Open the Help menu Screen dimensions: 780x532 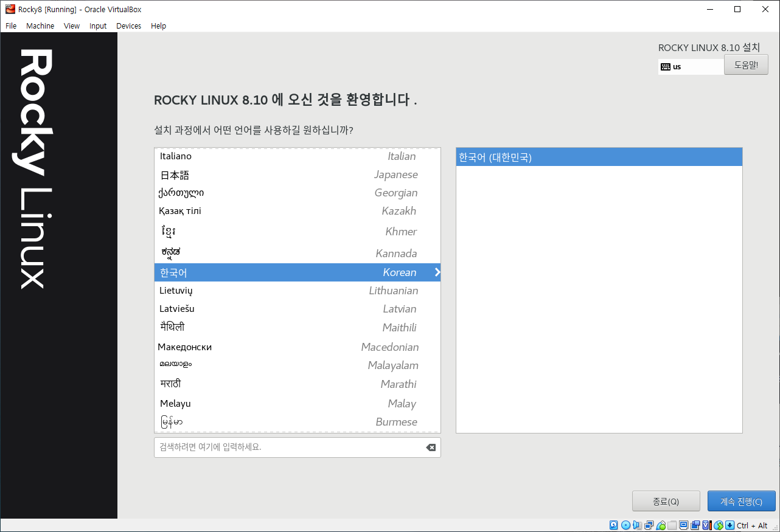(x=158, y=26)
